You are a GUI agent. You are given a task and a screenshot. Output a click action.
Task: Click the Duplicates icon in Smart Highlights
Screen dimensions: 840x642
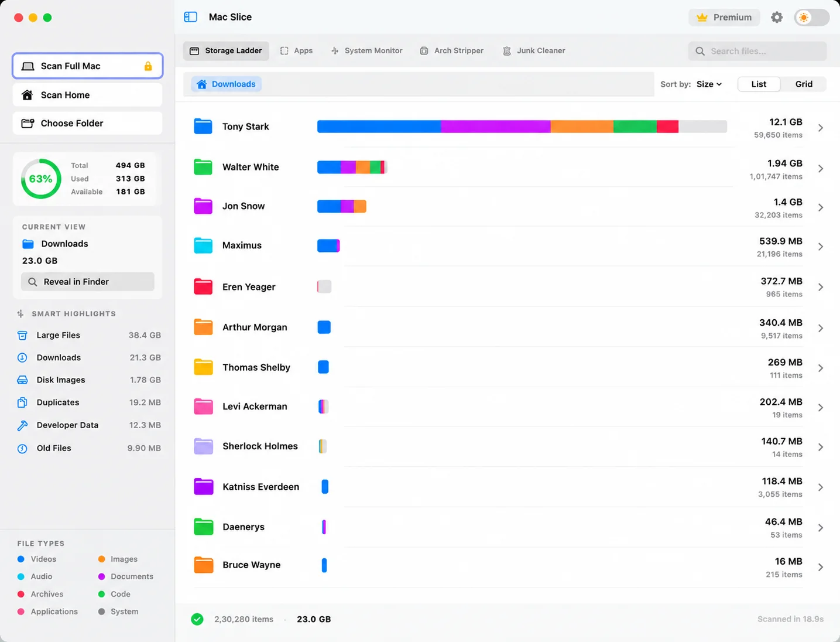pyautogui.click(x=22, y=402)
